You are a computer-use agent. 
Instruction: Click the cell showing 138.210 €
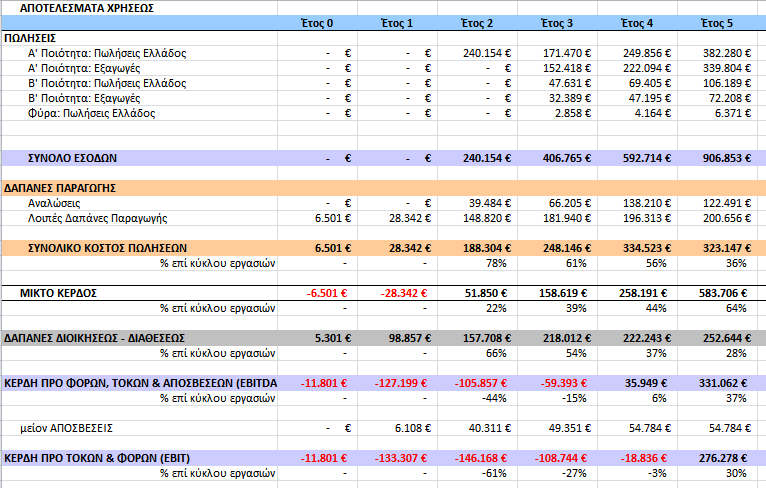point(647,203)
